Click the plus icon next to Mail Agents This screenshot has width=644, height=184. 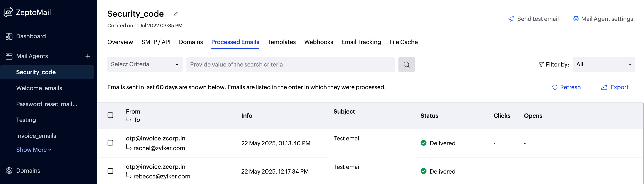click(x=88, y=56)
